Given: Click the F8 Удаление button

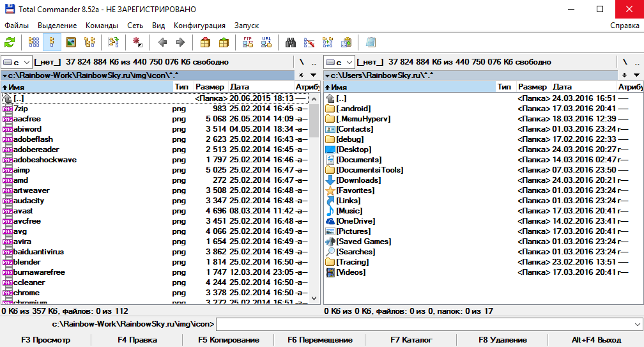Looking at the screenshot, I should 503,340.
